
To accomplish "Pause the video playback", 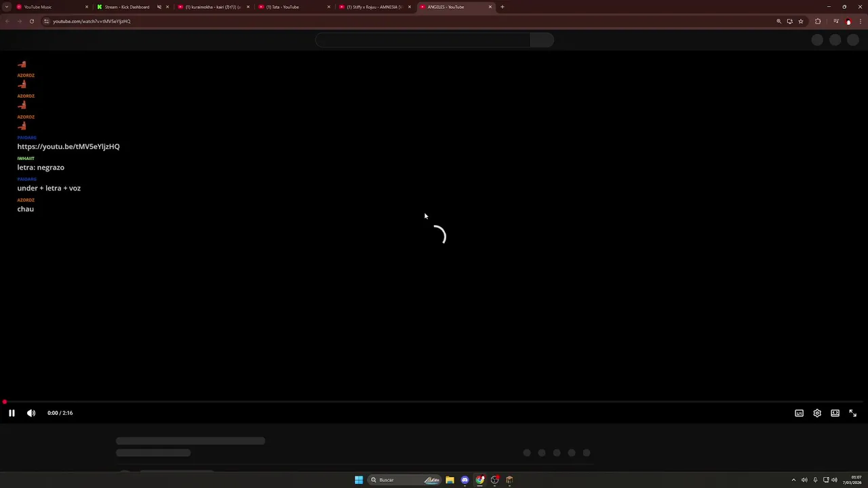I will click(12, 413).
